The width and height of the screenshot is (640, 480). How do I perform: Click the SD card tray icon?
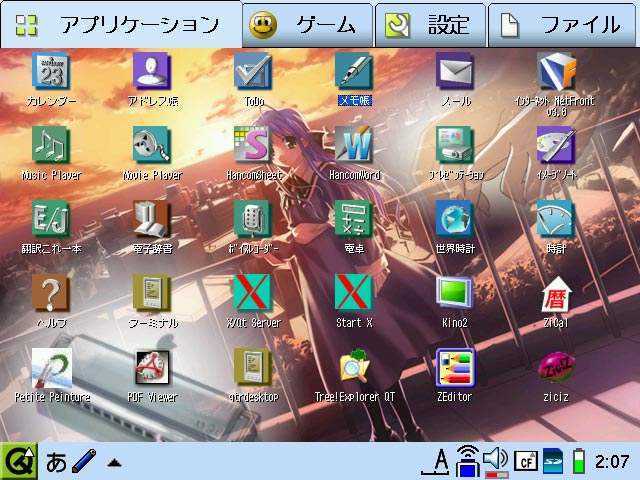click(x=553, y=462)
